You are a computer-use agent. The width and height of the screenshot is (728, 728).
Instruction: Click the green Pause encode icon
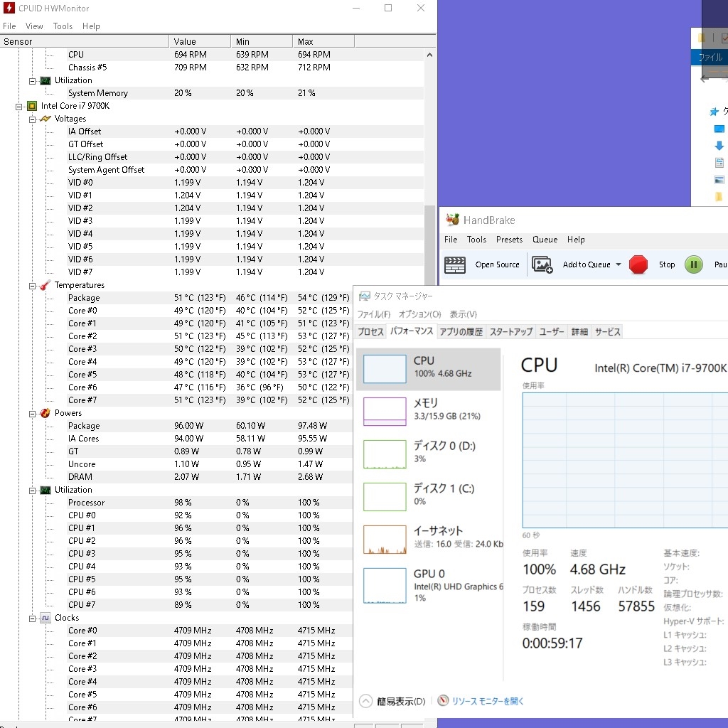tap(694, 264)
